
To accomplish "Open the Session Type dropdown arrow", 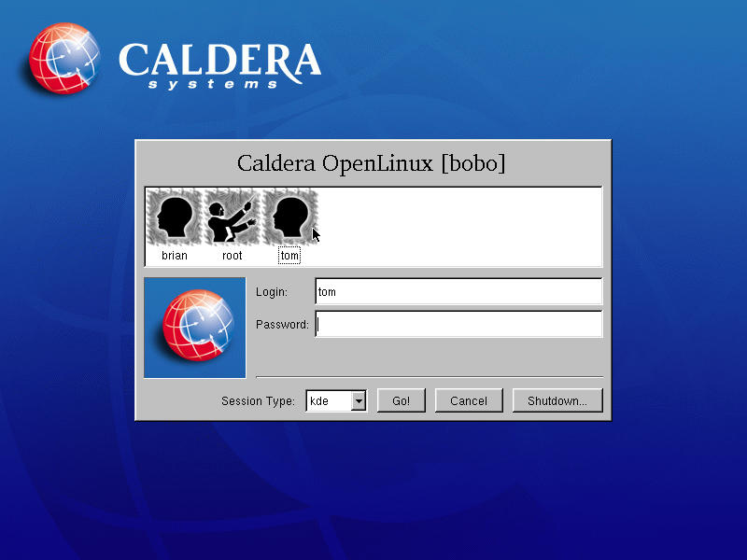I will tap(358, 401).
